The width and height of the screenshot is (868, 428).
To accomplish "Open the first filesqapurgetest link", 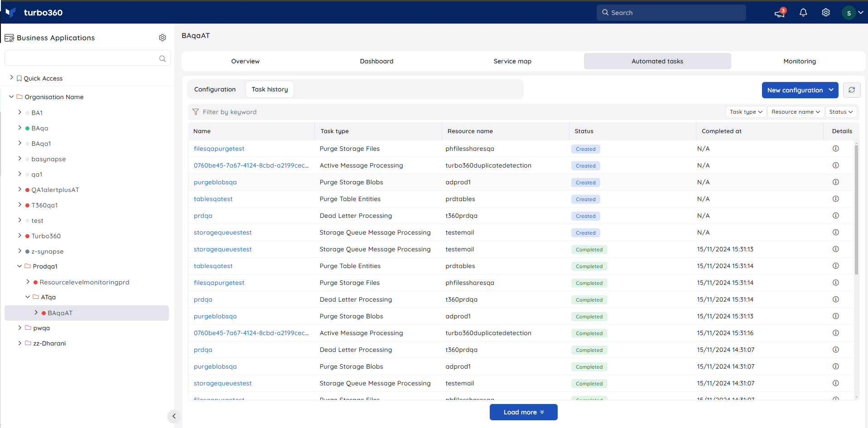I will point(219,149).
